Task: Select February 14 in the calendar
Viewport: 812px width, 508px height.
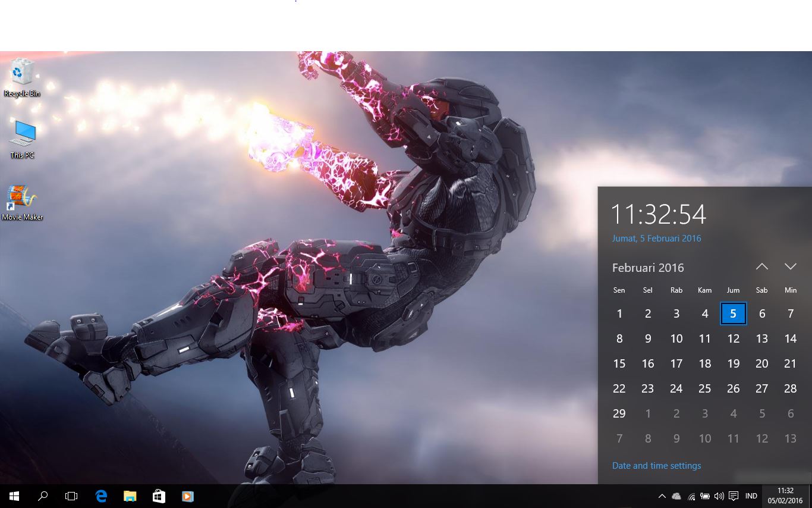Action: (x=790, y=338)
